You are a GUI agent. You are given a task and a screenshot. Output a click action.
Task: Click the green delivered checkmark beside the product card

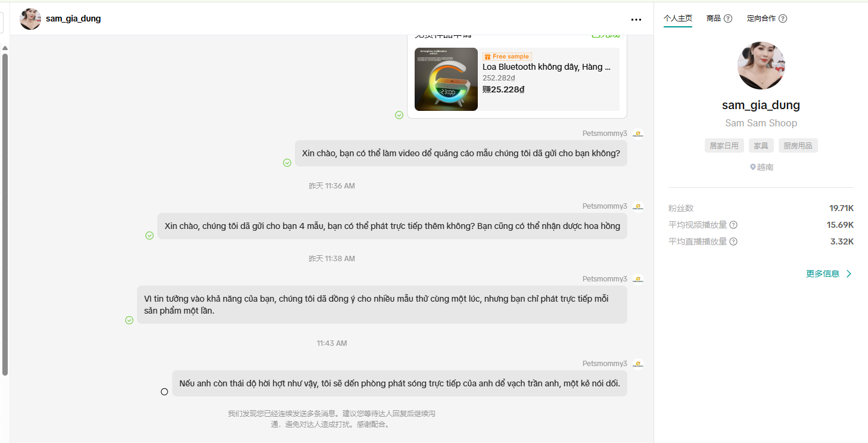pos(399,115)
